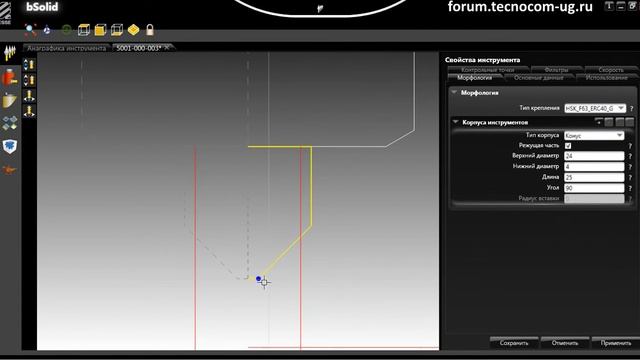Click help question mark beside Тип крепления

tap(631, 109)
